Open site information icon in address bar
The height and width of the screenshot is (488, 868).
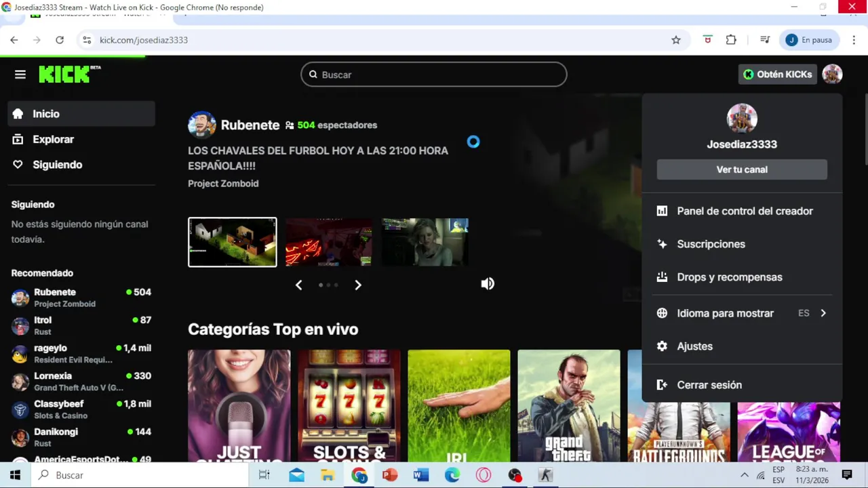click(87, 40)
